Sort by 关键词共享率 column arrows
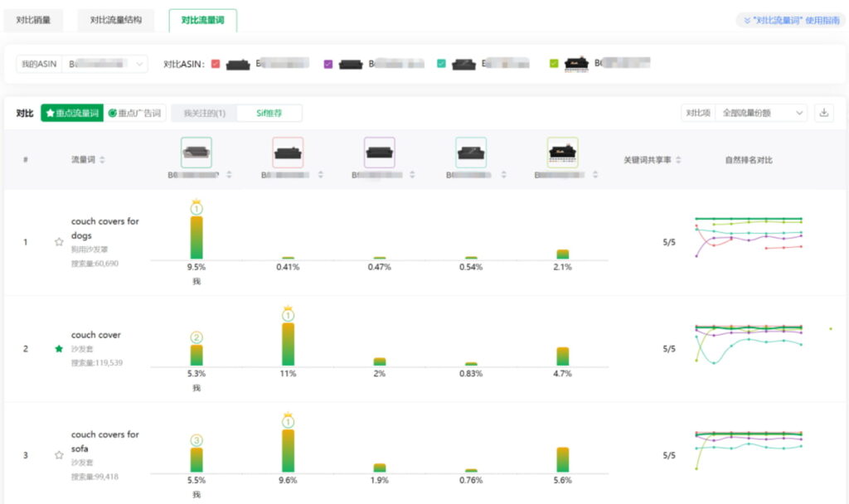 click(x=680, y=160)
